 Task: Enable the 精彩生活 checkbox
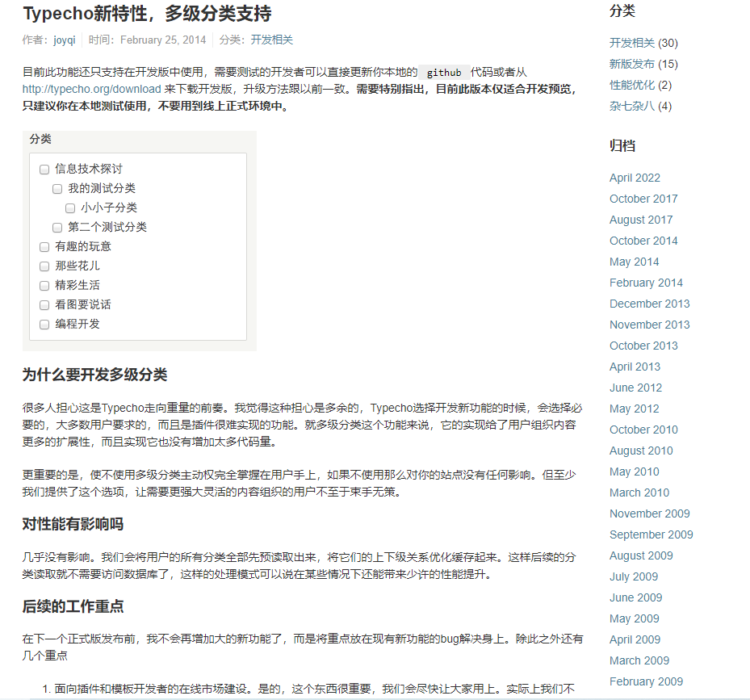coord(44,285)
